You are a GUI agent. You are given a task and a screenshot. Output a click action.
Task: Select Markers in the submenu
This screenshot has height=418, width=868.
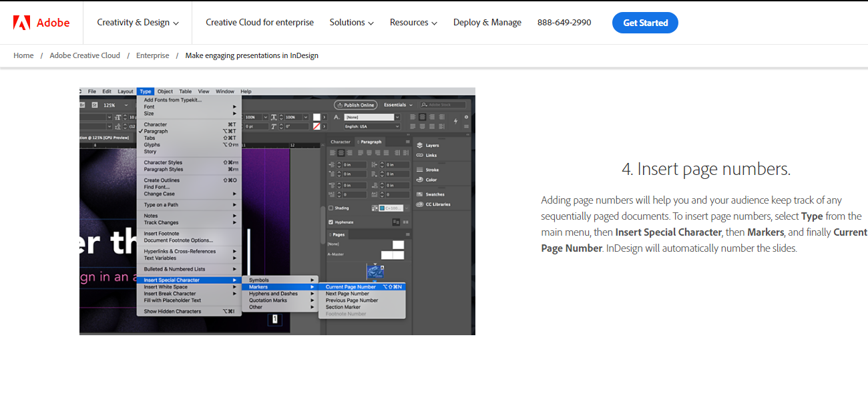click(280, 286)
